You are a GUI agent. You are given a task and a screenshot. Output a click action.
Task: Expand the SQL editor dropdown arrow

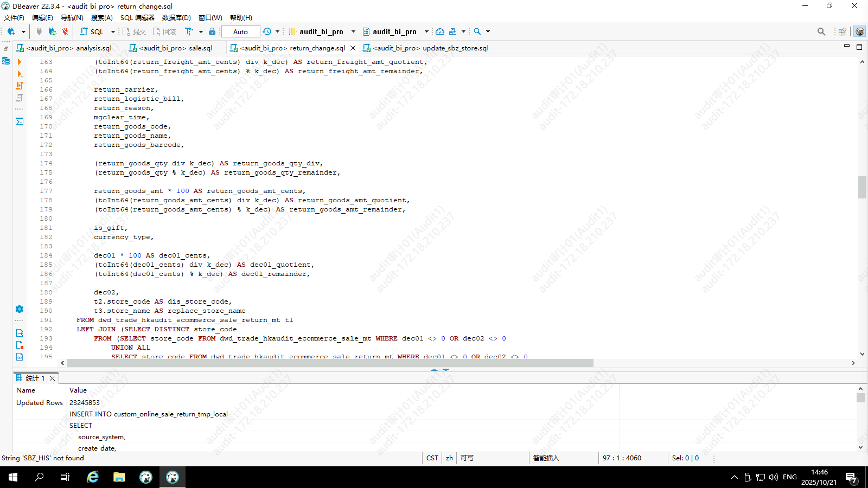(x=113, y=31)
